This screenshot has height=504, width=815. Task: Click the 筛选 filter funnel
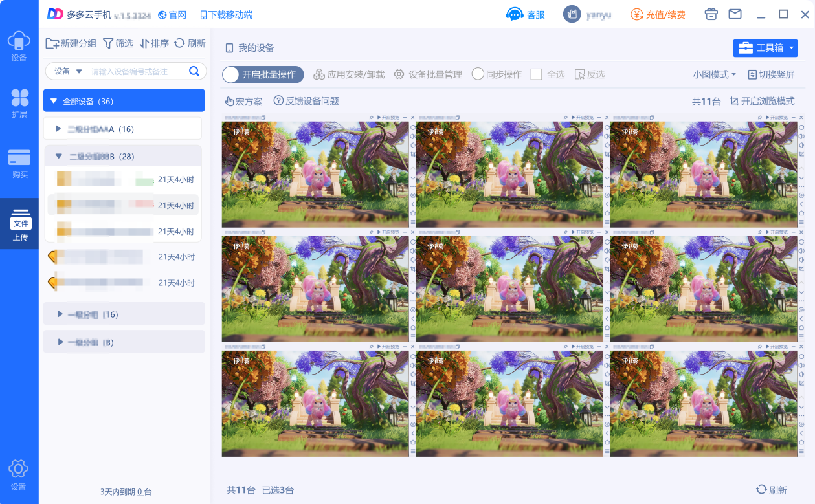[118, 43]
